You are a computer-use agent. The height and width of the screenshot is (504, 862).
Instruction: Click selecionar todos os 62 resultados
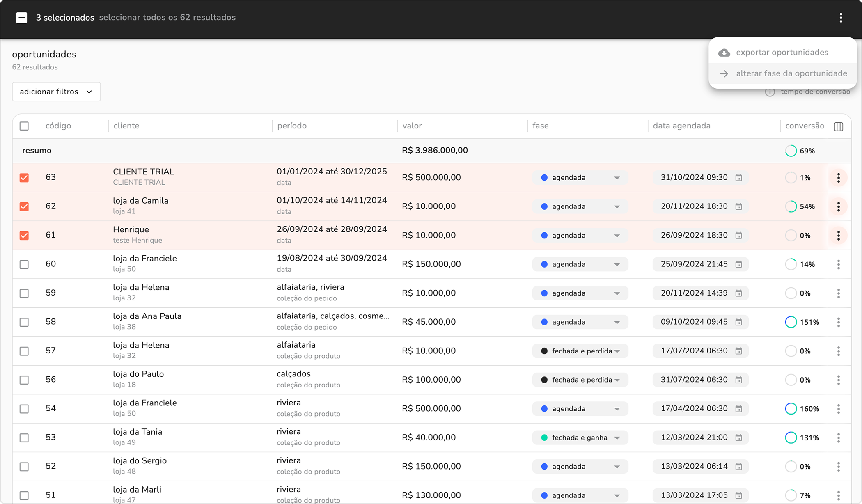[167, 18]
